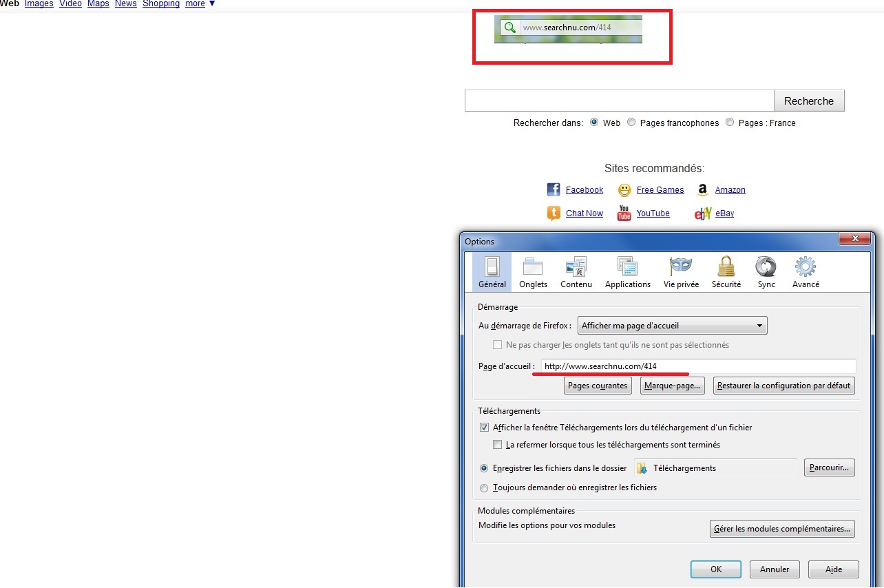Expand the Firefox startup behavior dropdown
The height and width of the screenshot is (588, 884).
[672, 326]
